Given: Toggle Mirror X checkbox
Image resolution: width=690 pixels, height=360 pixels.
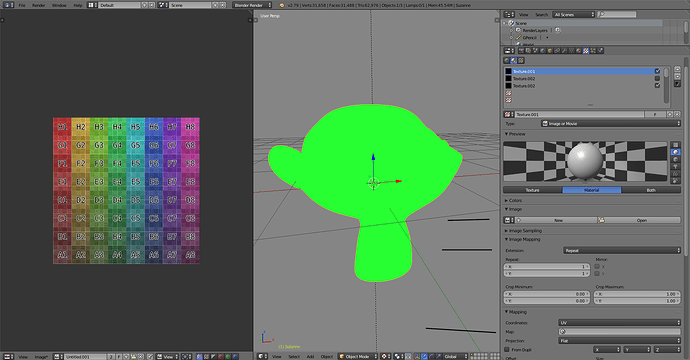Looking at the screenshot, I should [x=597, y=266].
